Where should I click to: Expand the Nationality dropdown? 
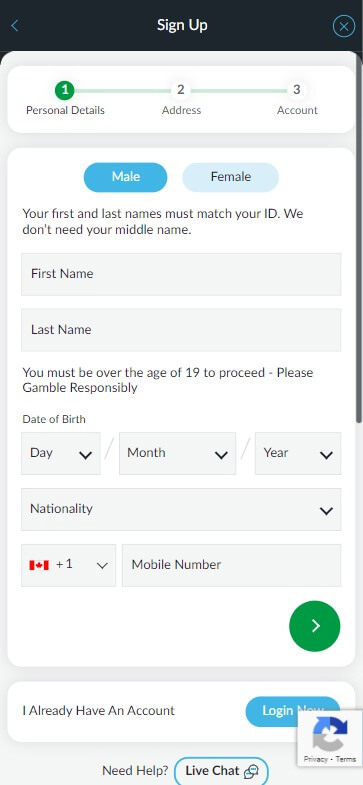pos(181,510)
